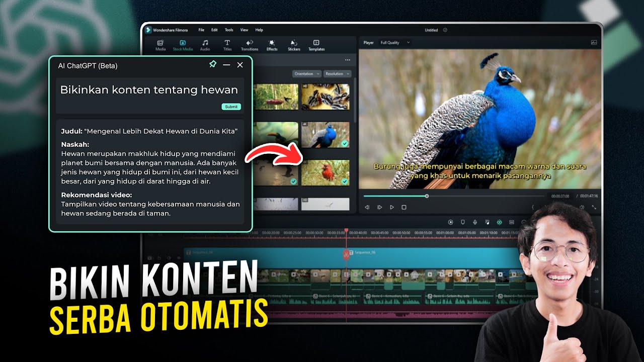Click the Submit button in ChatGPT panel

tap(231, 107)
